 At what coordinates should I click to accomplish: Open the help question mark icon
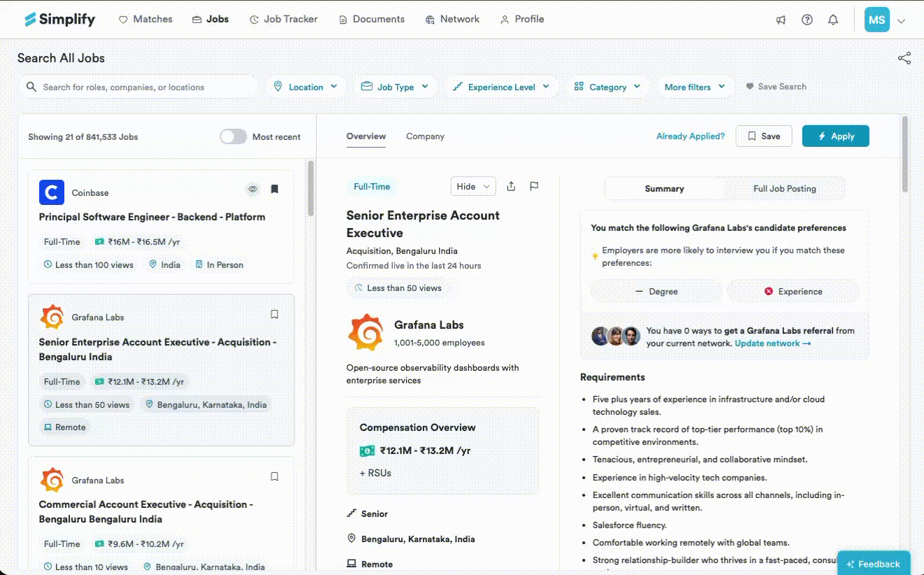(x=807, y=20)
